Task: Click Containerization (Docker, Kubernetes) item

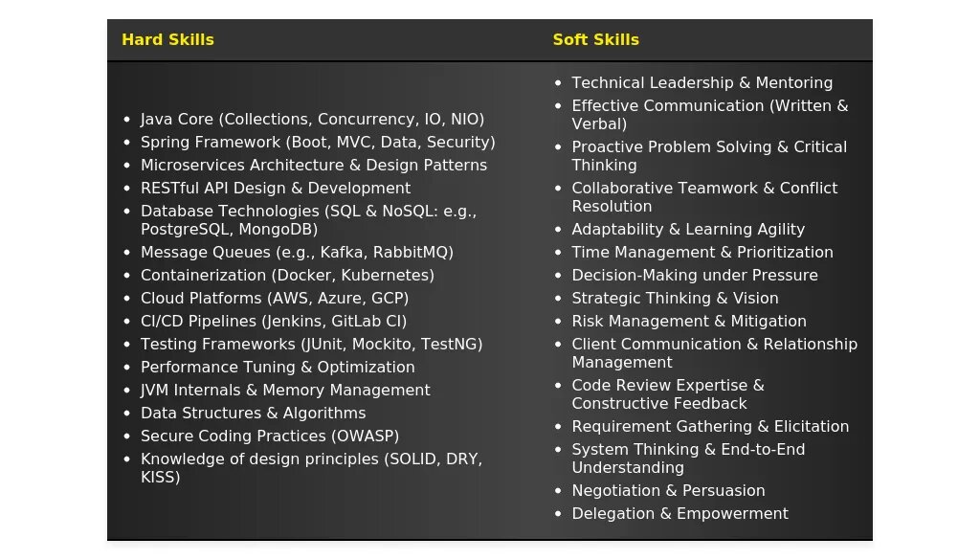Action: coord(287,276)
